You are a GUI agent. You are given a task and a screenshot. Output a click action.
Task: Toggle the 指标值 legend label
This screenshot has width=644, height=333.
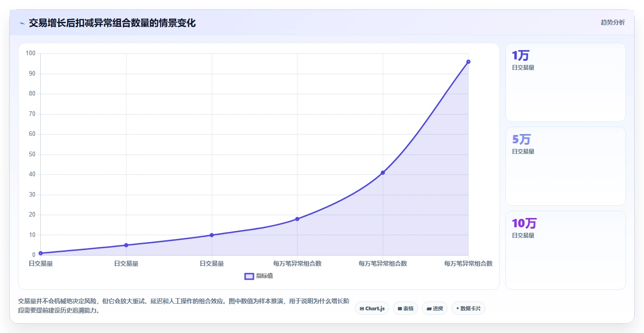[x=265, y=276]
